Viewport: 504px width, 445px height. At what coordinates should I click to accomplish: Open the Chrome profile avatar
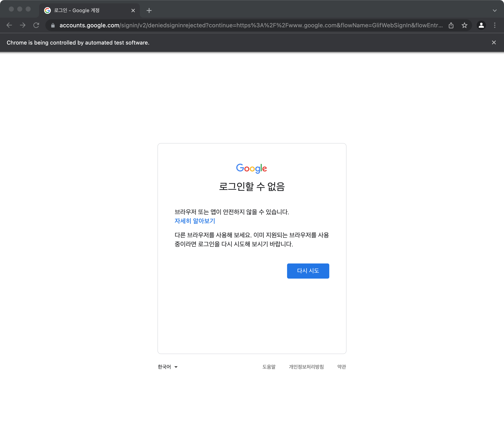481,25
